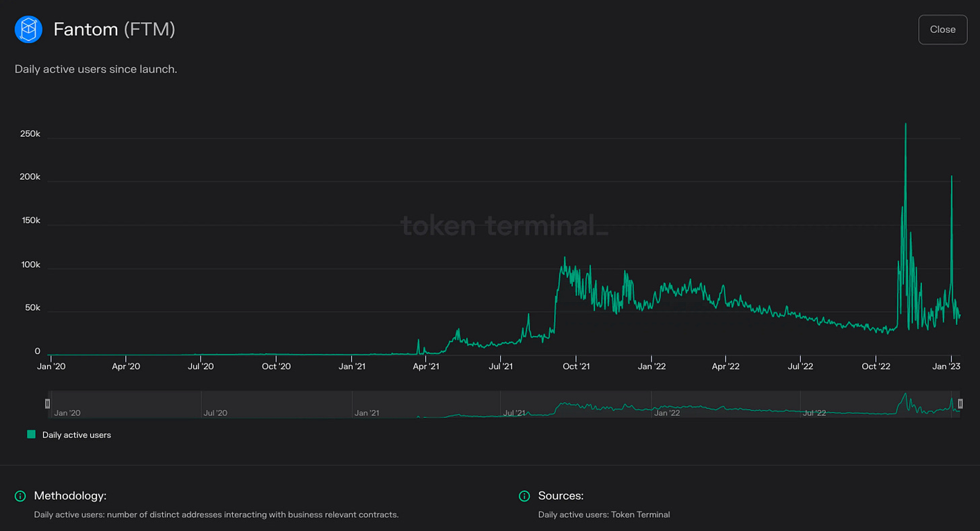Click the Jan '21 x-axis label on main chart

tap(351, 367)
